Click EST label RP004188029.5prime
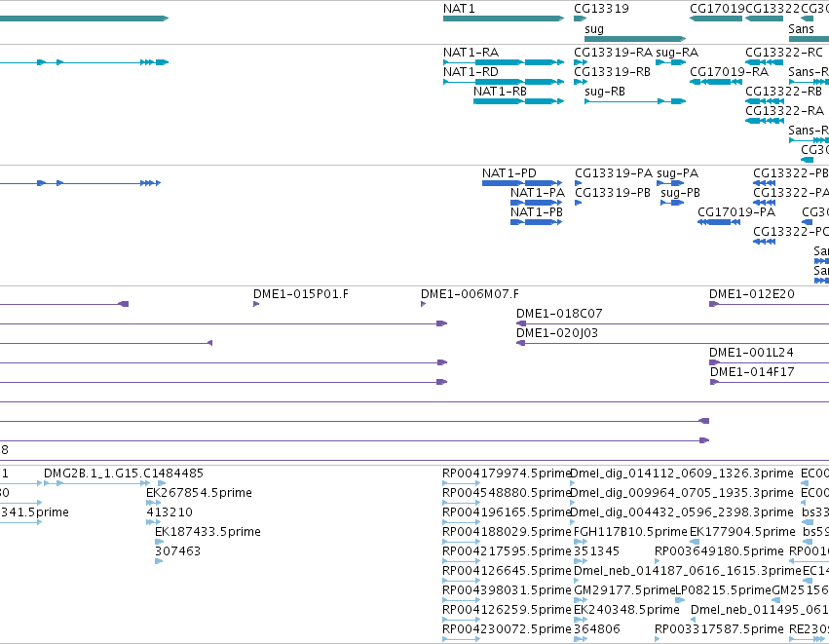Viewport: 829px width, 644px height. (x=507, y=532)
